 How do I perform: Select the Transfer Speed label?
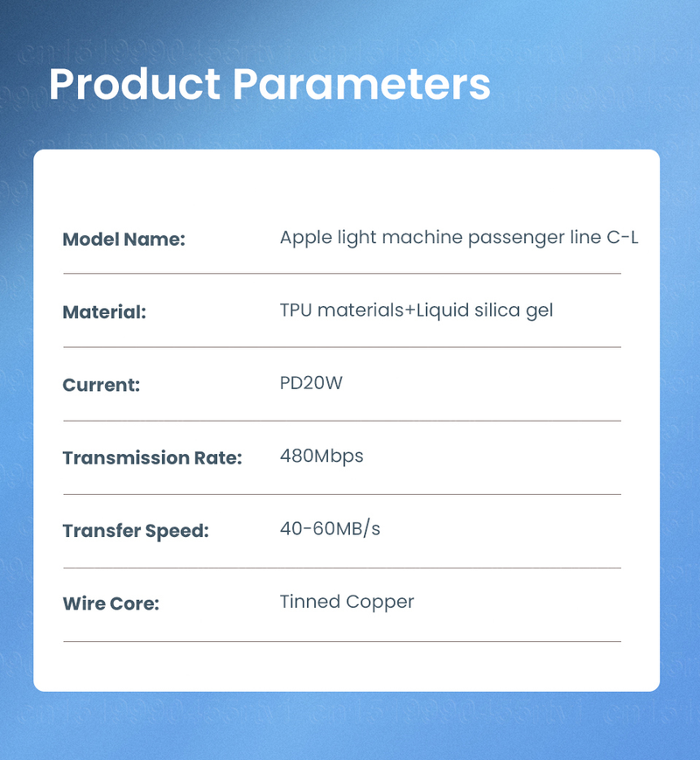point(136,531)
